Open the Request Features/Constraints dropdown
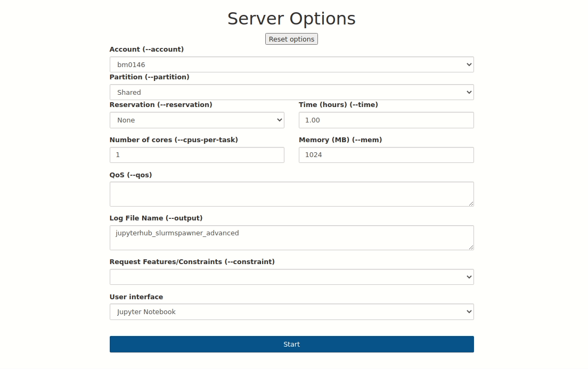The height and width of the screenshot is (369, 588). pyautogui.click(x=292, y=277)
